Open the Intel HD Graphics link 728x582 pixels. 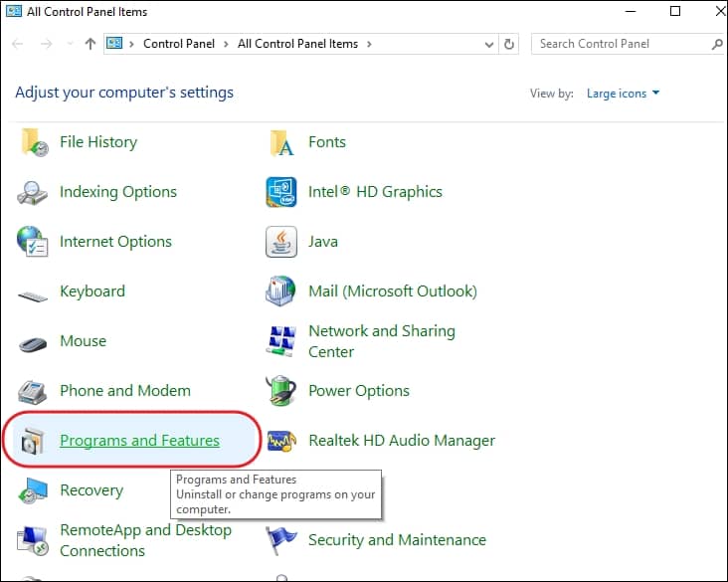pos(375,192)
